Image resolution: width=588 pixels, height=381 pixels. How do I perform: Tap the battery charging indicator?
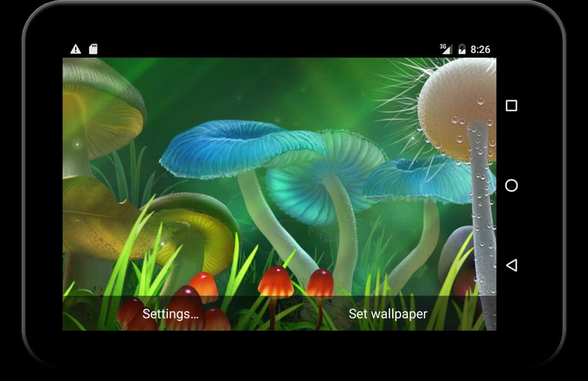click(x=462, y=49)
